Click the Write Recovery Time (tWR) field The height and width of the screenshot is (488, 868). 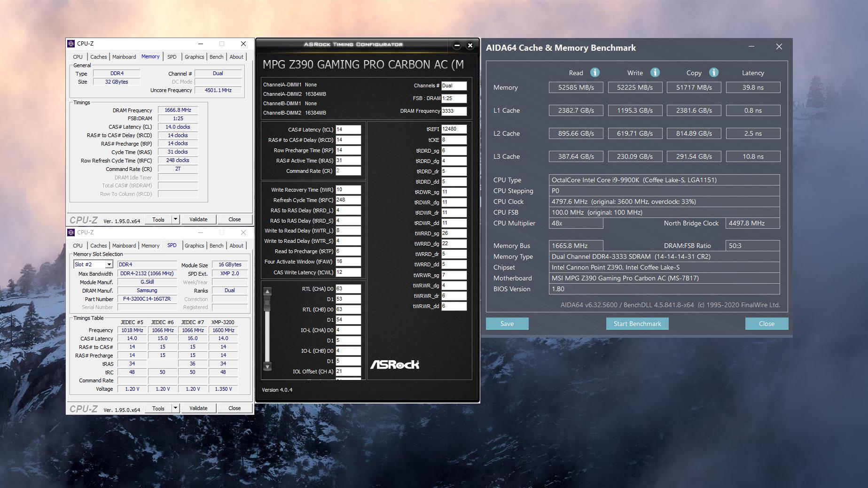click(x=348, y=190)
